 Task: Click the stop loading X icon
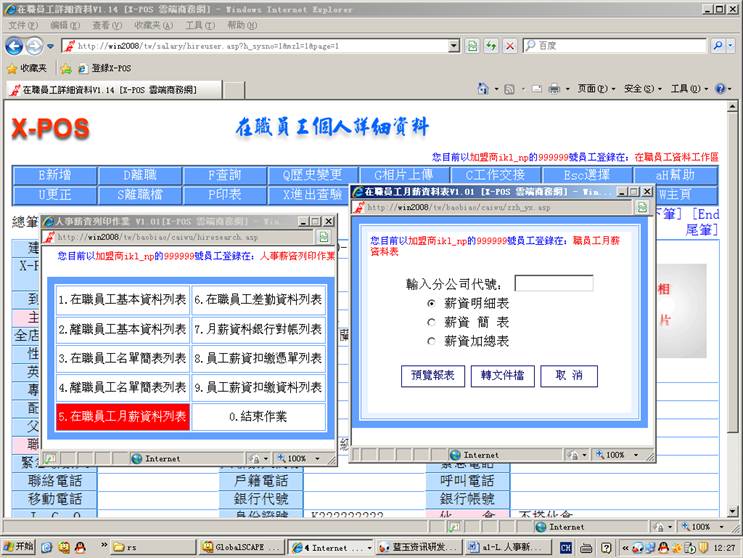click(510, 46)
